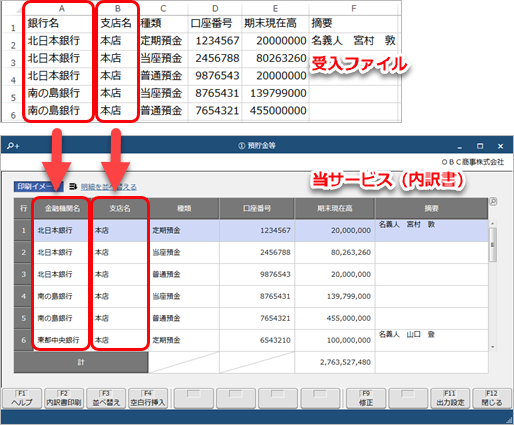
Task: Click the 期末現在高 column header in the 預貯金等 table
Action: tap(335, 209)
